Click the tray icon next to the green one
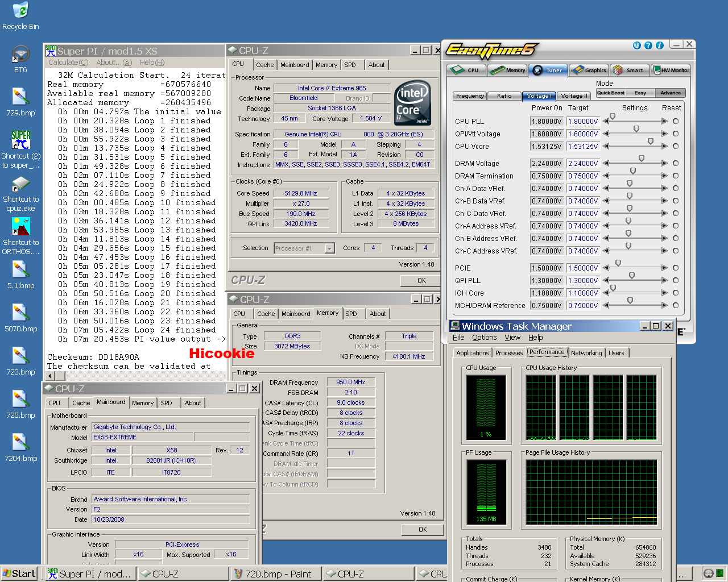This screenshot has height=582, width=728. tap(708, 573)
